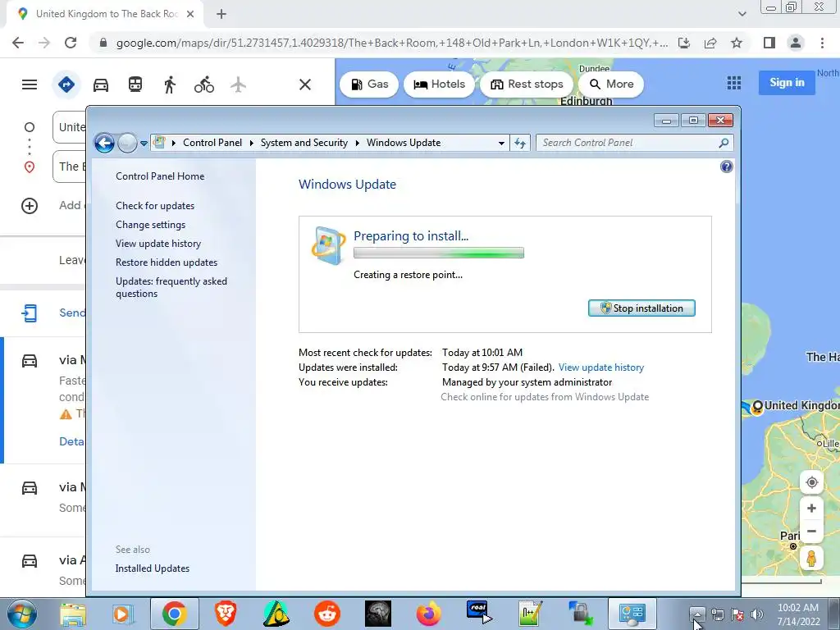Open Updates: frequently asked questions link

(x=171, y=287)
